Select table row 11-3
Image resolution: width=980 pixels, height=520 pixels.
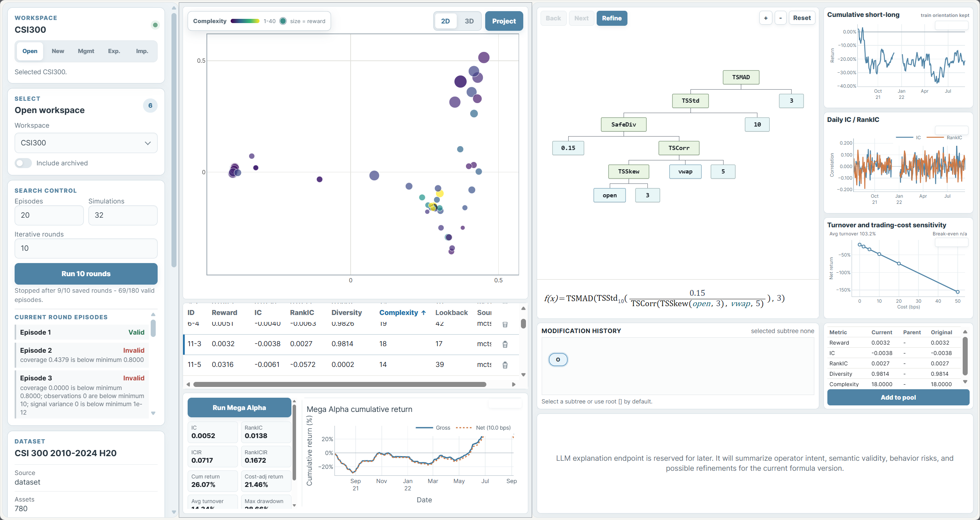[x=351, y=344]
